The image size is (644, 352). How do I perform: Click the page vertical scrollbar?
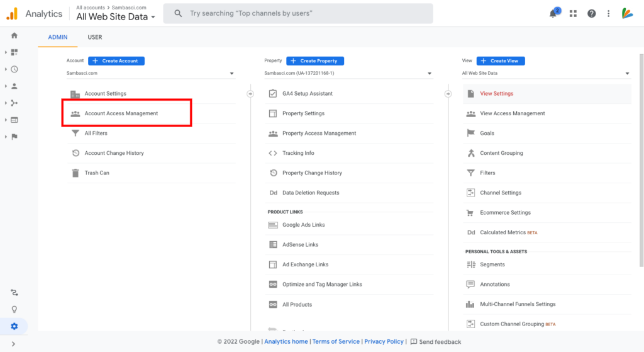click(641, 161)
